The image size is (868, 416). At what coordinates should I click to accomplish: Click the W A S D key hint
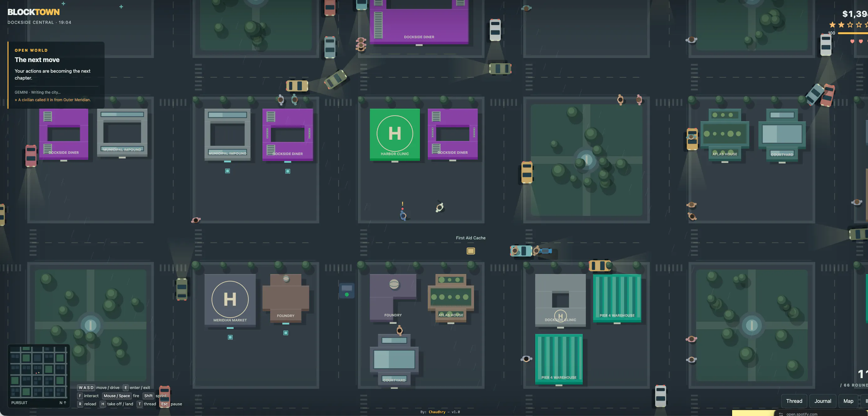[x=86, y=388]
